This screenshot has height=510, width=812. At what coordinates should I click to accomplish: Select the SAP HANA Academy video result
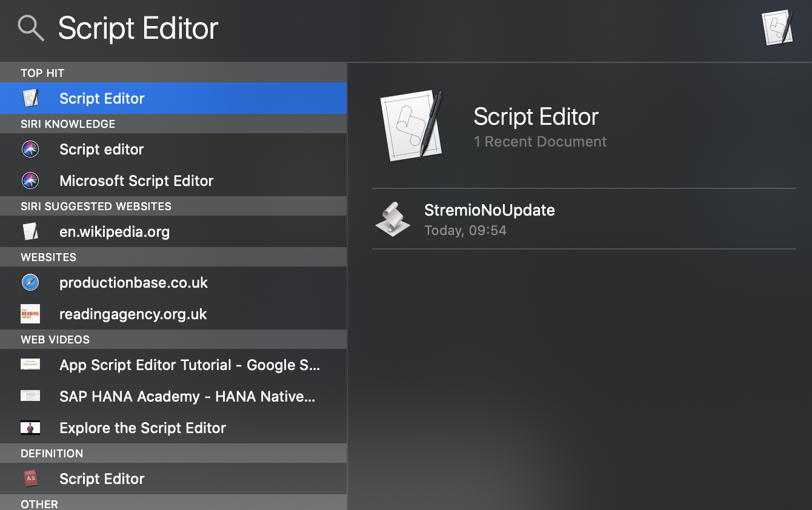click(173, 396)
